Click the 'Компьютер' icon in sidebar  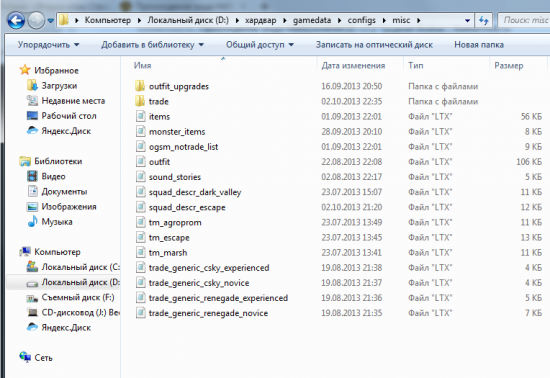tap(25, 251)
